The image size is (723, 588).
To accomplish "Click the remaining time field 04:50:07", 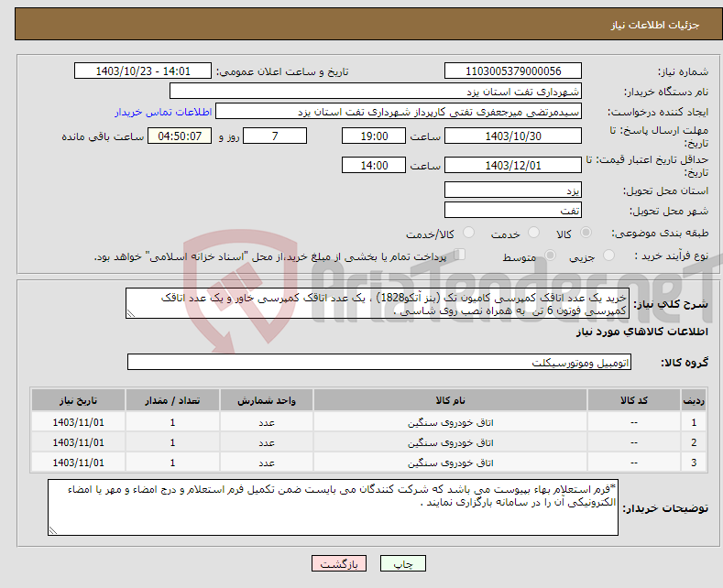I will coord(180,136).
